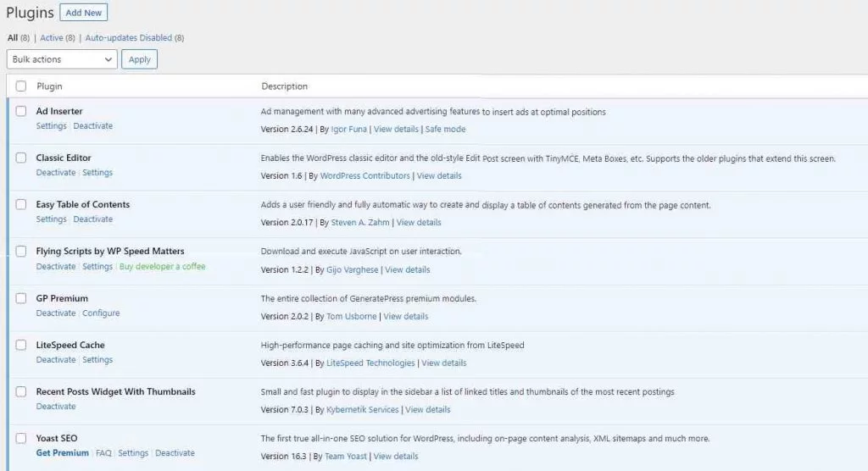View details for Easy Table of Contents
The height and width of the screenshot is (471, 868).
tap(419, 222)
